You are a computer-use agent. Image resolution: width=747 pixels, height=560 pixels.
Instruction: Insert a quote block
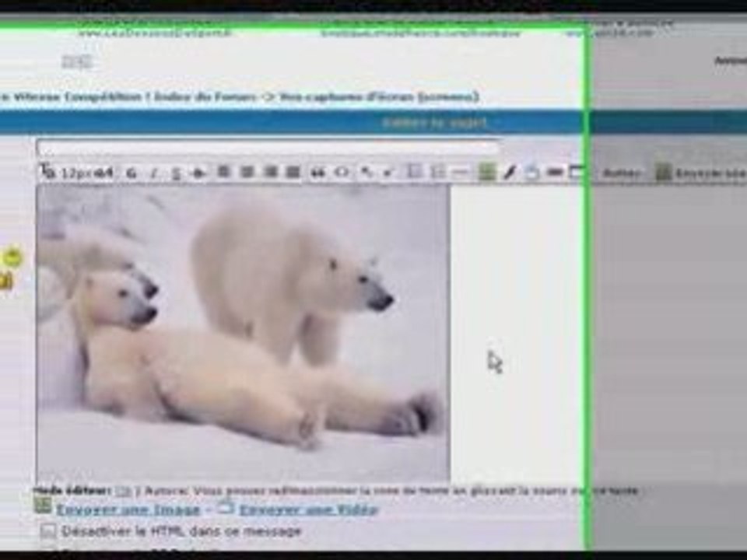tap(317, 173)
